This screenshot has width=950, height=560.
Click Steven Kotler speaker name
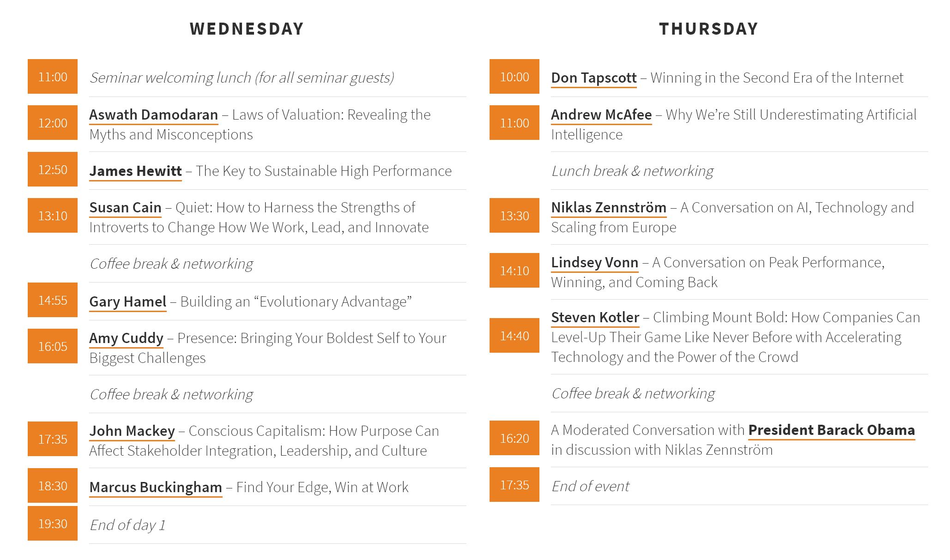coord(595,318)
